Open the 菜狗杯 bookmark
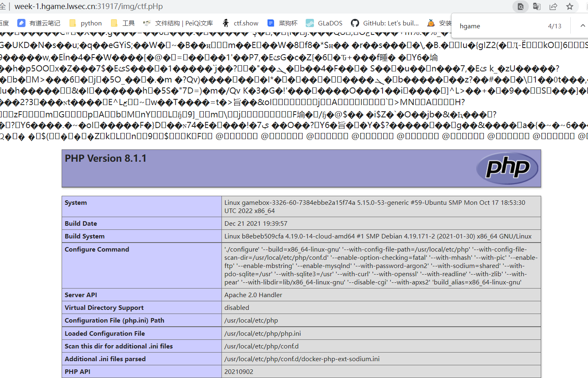This screenshot has width=588, height=378. 282,23
